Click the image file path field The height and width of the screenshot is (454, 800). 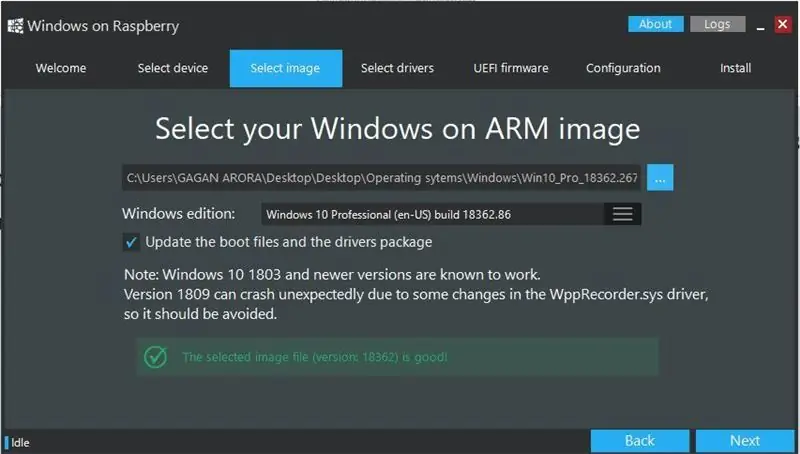(381, 178)
